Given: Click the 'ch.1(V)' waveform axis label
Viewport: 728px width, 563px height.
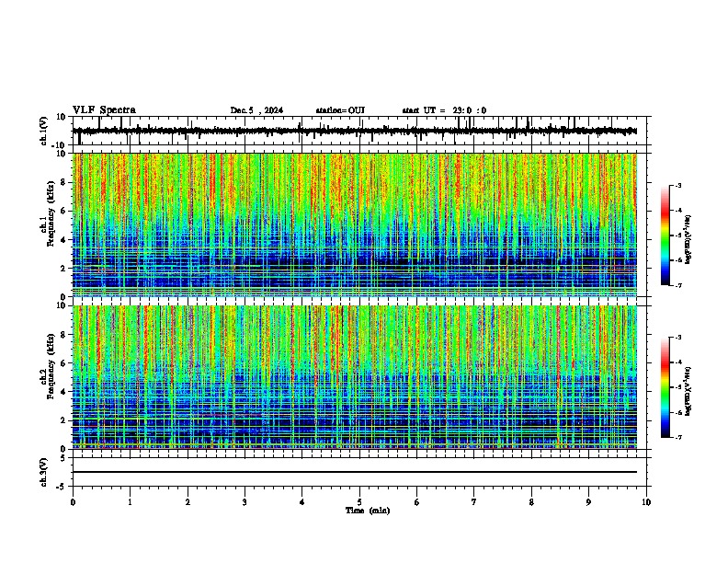Looking at the screenshot, I should [x=45, y=131].
